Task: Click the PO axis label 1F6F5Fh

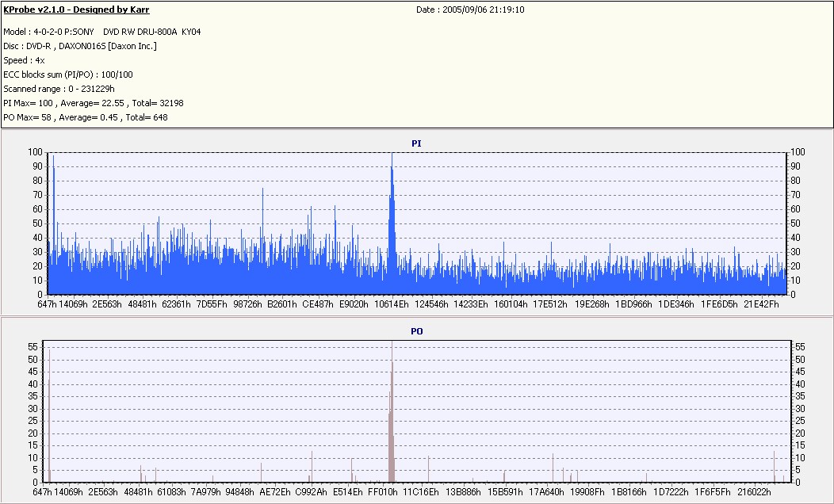Action: tap(712, 492)
